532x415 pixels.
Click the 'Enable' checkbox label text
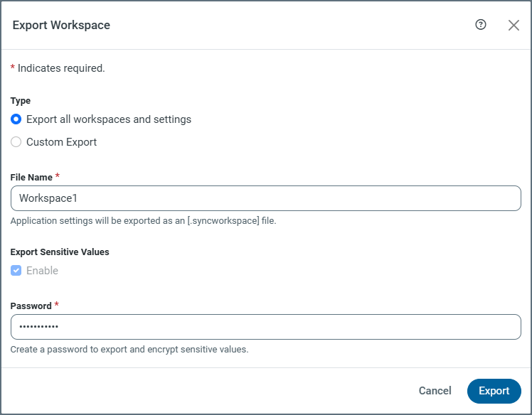point(42,271)
